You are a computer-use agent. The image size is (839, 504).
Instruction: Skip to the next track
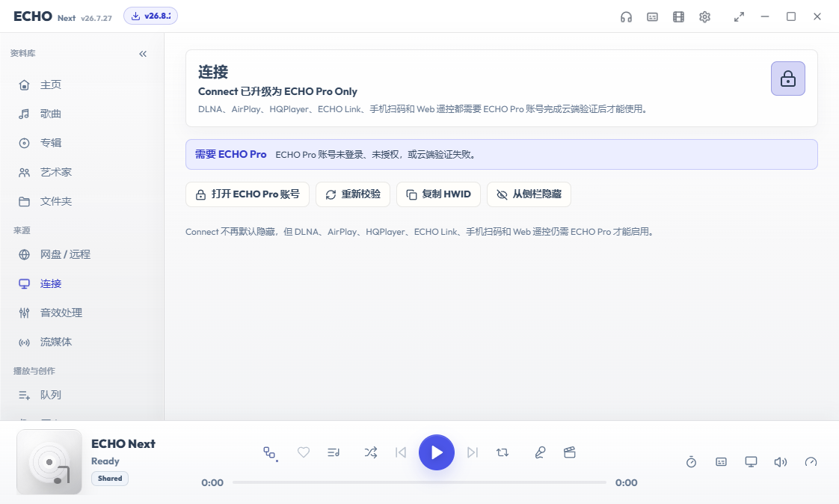point(472,452)
